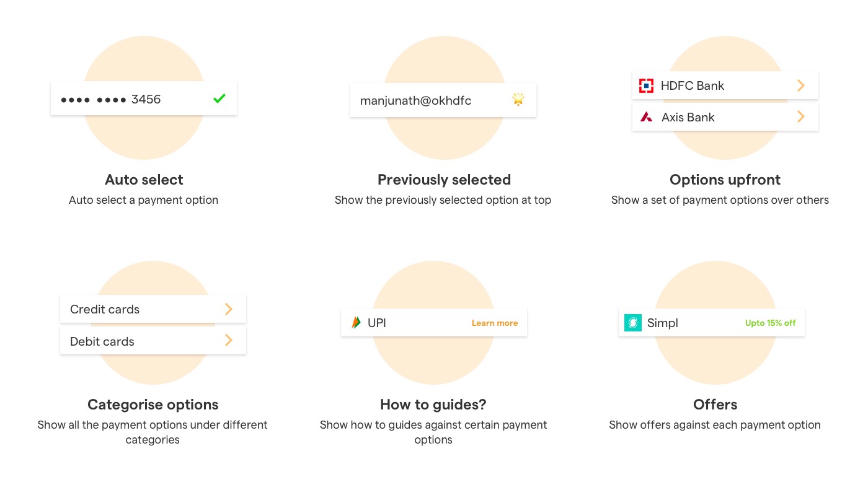This screenshot has height=490, width=868.
Task: Click the green checkmark on card 3456
Action: tap(219, 98)
